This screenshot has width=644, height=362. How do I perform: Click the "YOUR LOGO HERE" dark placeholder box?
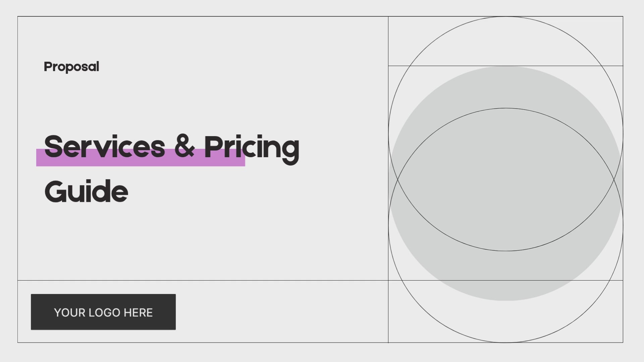point(103,312)
